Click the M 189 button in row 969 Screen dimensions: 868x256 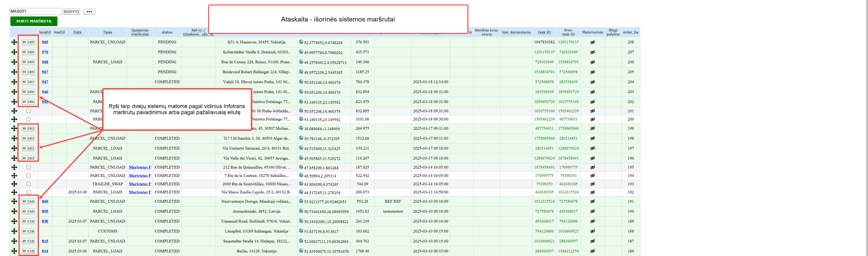pos(28,42)
